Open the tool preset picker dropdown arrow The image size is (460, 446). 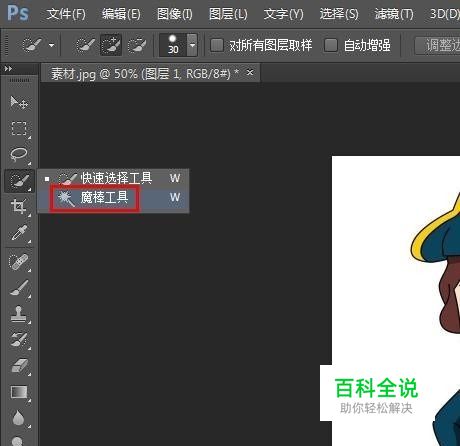pyautogui.click(x=52, y=45)
